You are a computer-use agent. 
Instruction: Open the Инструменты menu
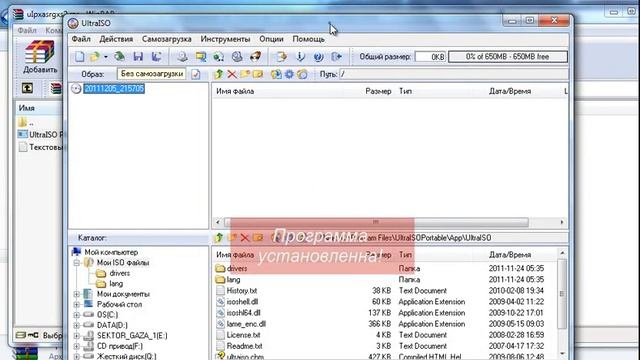225,39
